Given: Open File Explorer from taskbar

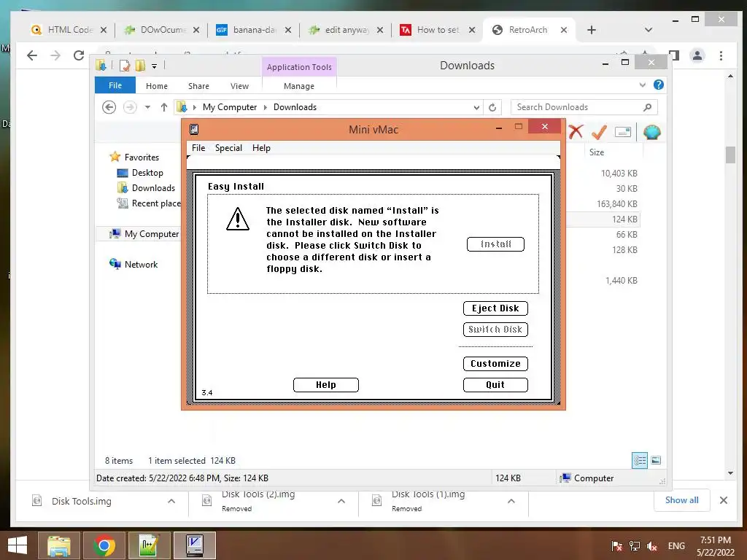Looking at the screenshot, I should click(x=59, y=545).
